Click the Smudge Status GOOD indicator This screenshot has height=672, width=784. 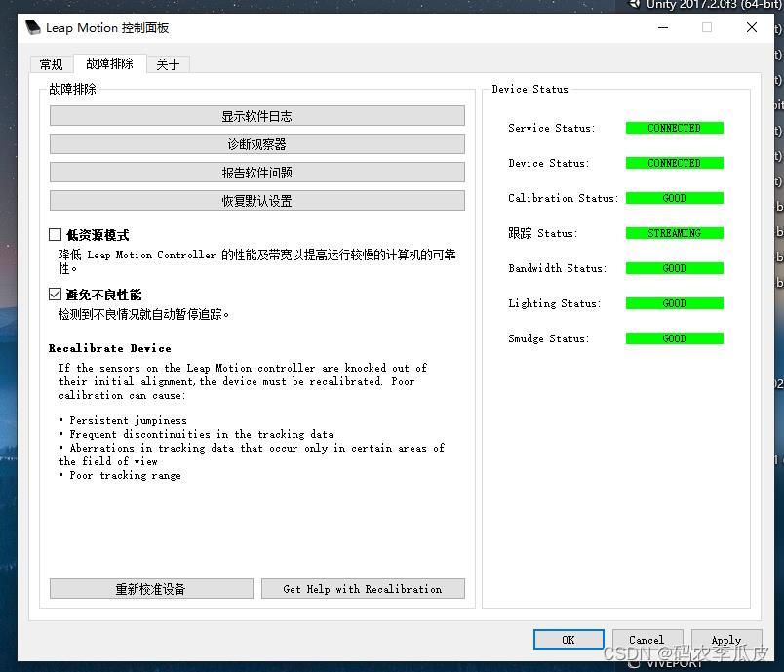click(x=674, y=338)
